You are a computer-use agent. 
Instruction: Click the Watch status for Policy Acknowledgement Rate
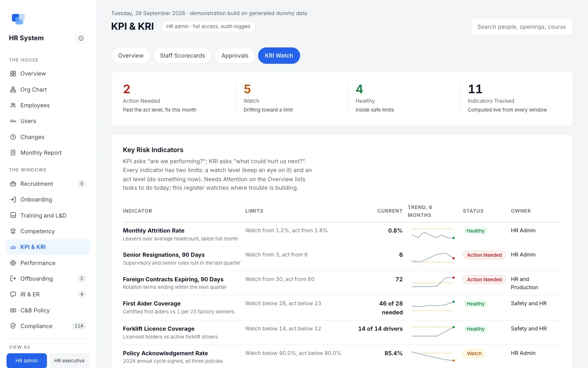point(474,354)
